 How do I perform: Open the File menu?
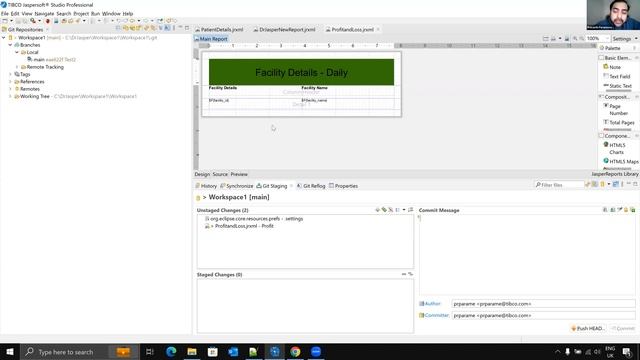(x=4, y=13)
